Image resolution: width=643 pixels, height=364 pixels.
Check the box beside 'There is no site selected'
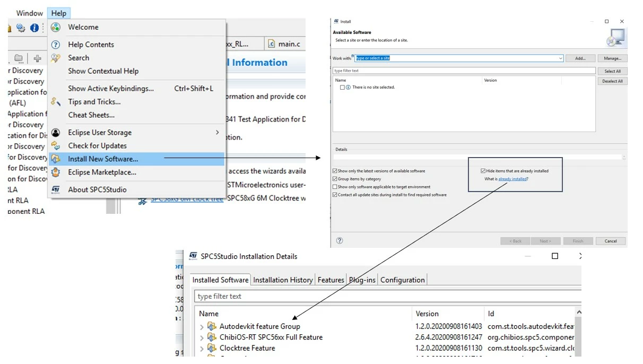[x=342, y=87]
